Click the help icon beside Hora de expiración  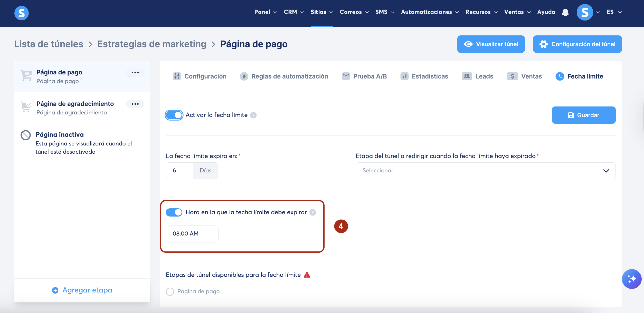coord(312,212)
